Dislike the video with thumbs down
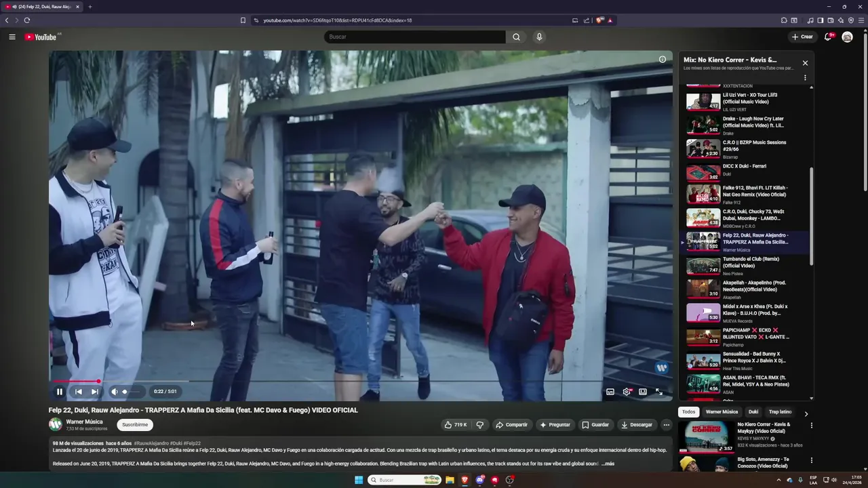Image resolution: width=868 pixels, height=488 pixels. (480, 425)
